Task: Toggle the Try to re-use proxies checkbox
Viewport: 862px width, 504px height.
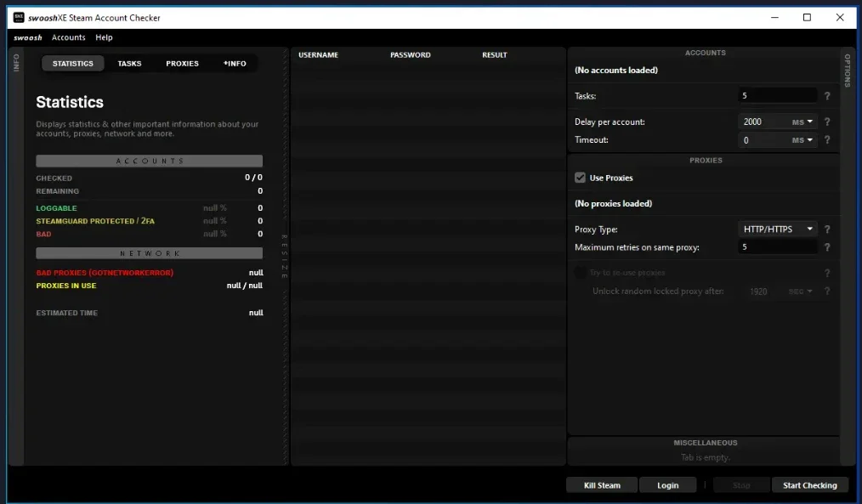Action: click(580, 273)
